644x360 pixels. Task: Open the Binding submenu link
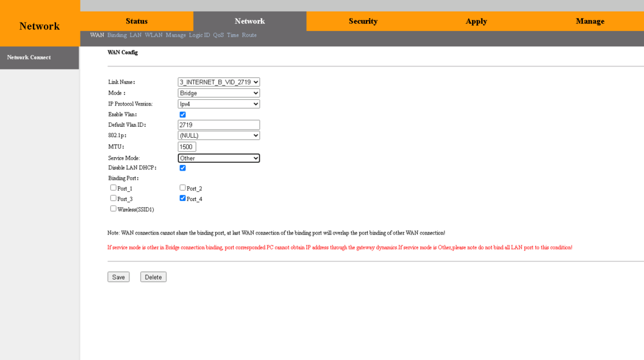(x=117, y=35)
